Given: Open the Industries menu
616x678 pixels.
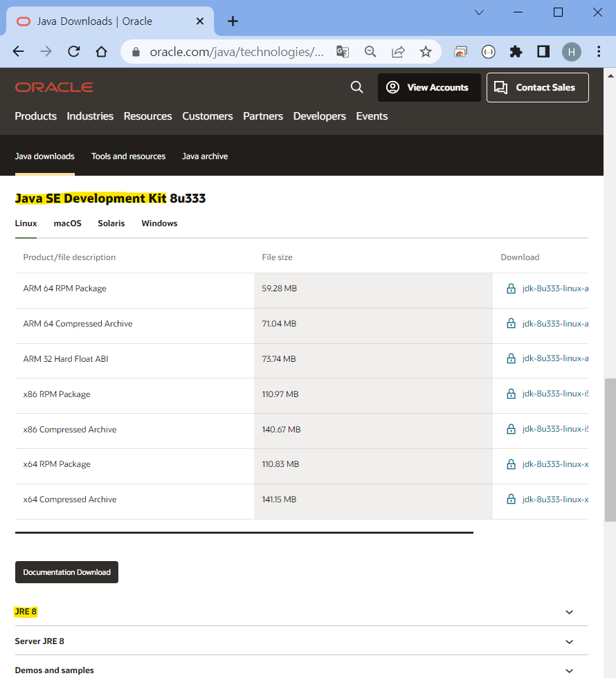Looking at the screenshot, I should point(90,116).
